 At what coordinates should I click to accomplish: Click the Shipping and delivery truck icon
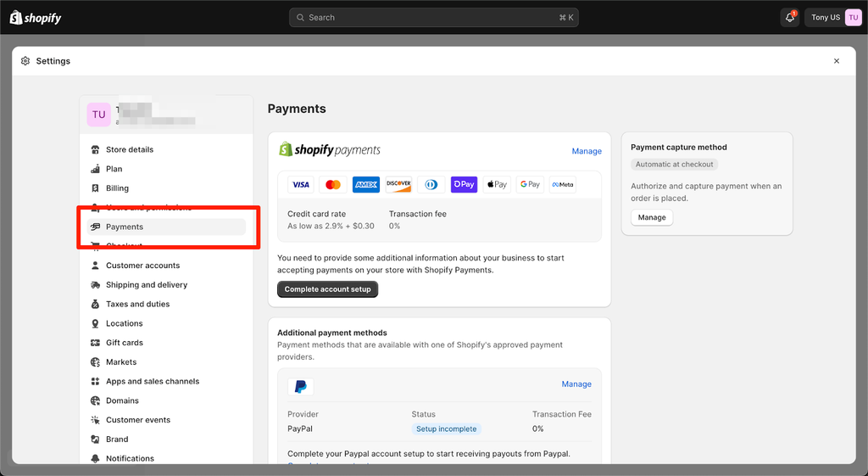tap(95, 285)
